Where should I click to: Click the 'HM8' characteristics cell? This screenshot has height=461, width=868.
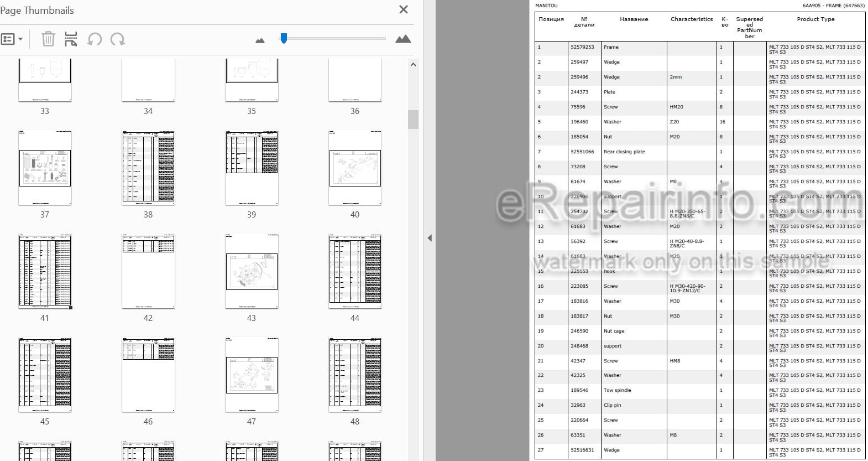675,361
